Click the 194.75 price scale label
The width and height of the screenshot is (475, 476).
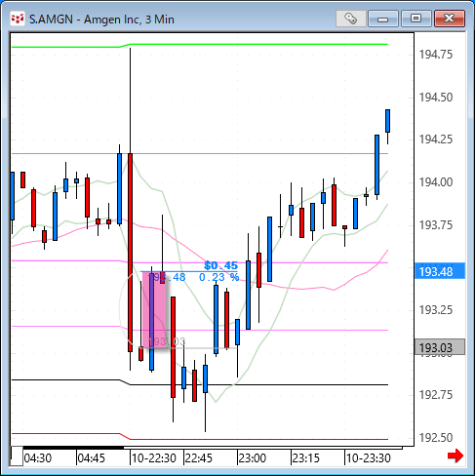[436, 55]
